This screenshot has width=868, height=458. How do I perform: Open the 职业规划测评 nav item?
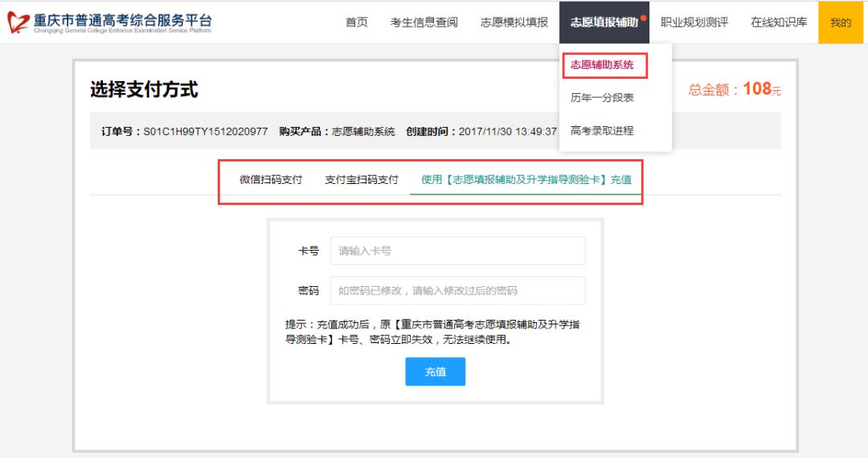(x=694, y=22)
